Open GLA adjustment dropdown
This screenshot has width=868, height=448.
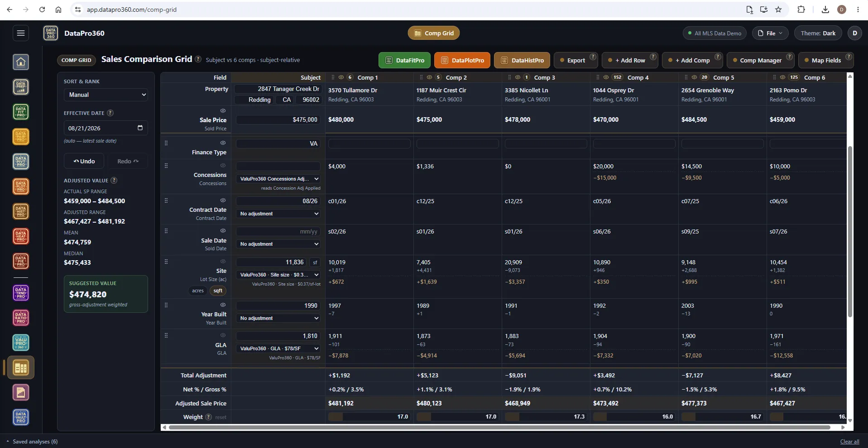(x=278, y=348)
